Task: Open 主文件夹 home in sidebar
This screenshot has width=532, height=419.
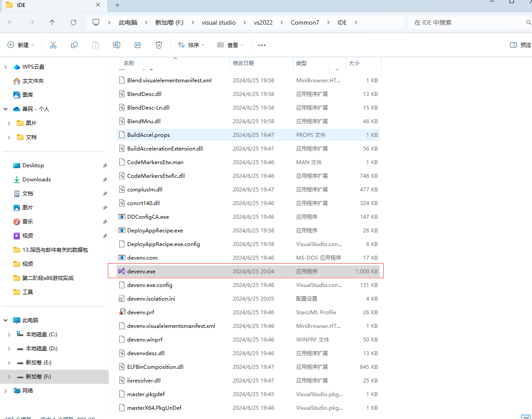Action: point(29,81)
